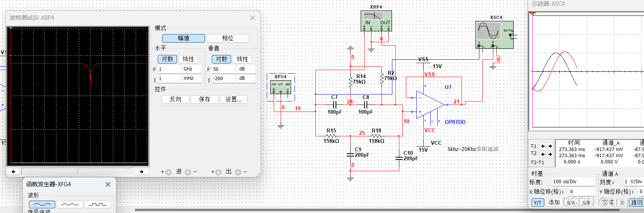Screen dimensions: 644x213
Task: Select A/B display mode on oscilloscope
Action: 586,203
